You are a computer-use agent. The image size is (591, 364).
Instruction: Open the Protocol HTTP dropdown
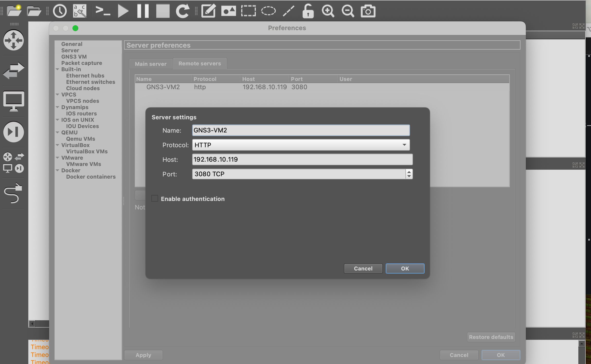301,145
